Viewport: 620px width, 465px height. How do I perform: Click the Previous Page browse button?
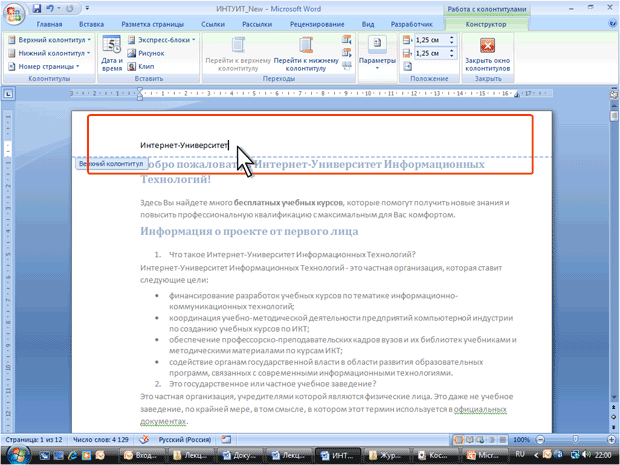[614, 407]
